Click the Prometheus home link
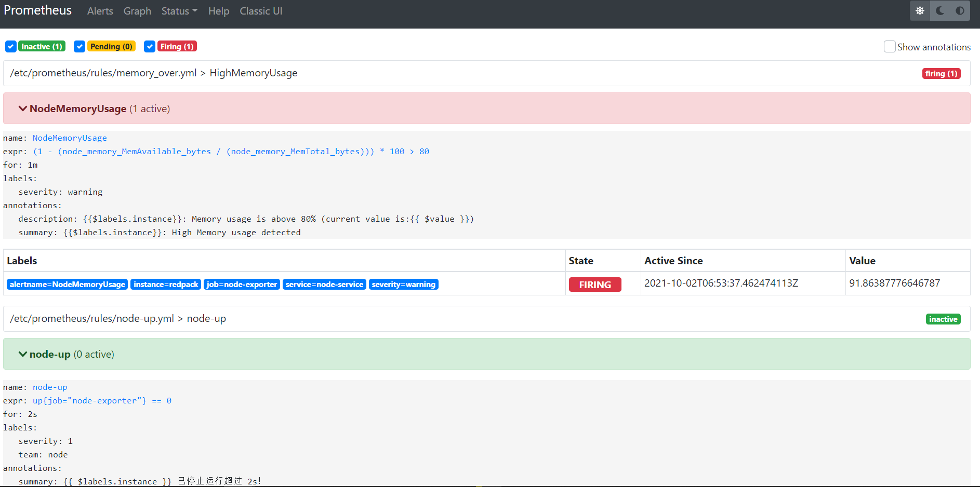 [x=37, y=10]
